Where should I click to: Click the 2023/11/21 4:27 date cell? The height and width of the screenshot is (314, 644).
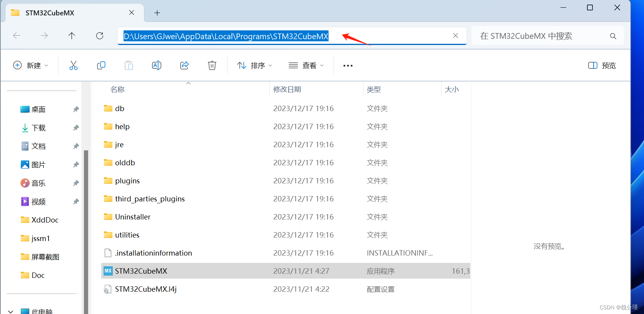click(x=301, y=271)
